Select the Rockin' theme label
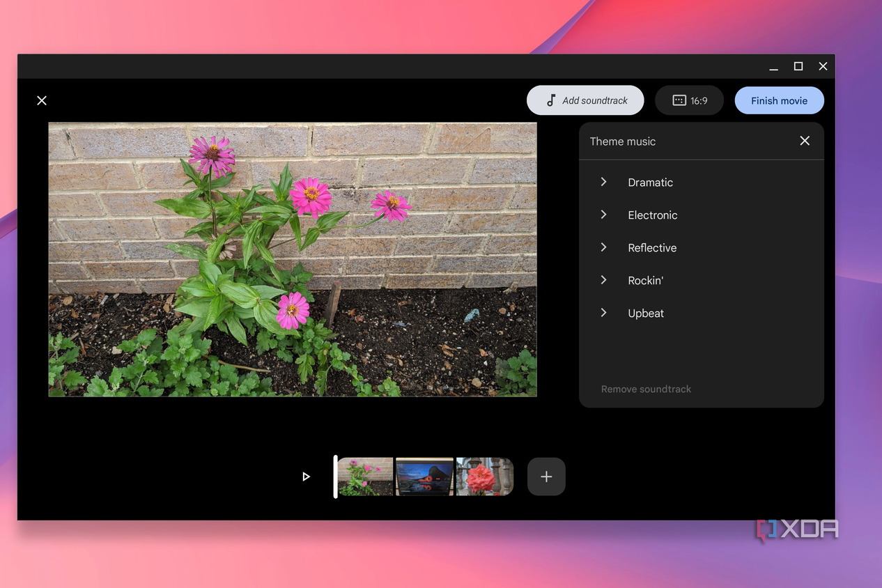Screen dimensions: 882x588 [645, 281]
